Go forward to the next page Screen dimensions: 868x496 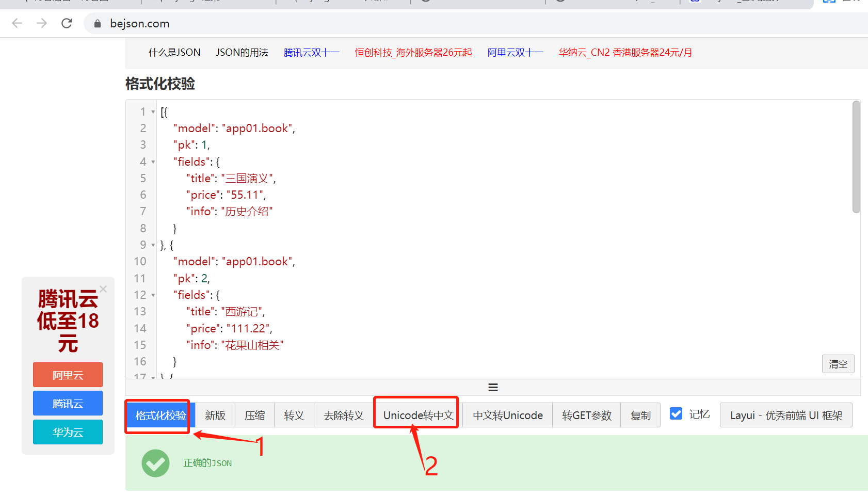pos(42,23)
